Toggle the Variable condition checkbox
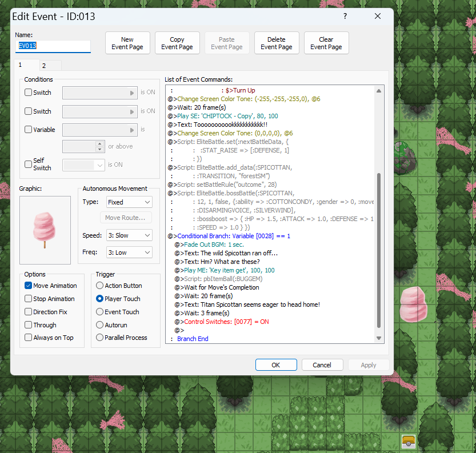Screen dimensions: 476x453 [29, 130]
